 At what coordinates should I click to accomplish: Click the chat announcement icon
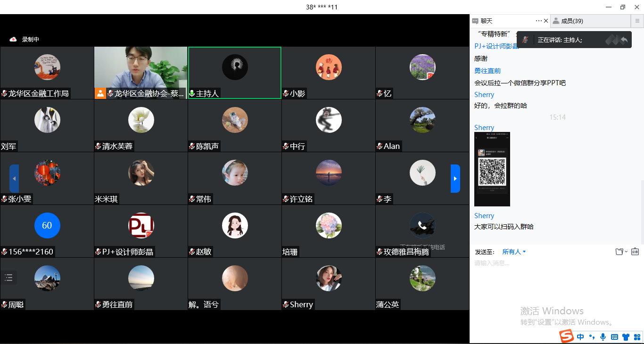635,252
